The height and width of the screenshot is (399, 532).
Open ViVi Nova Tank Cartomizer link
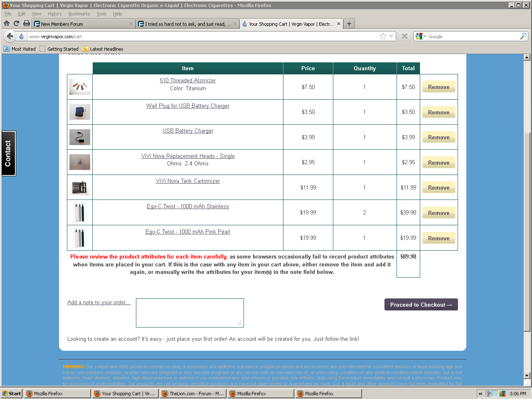188,181
